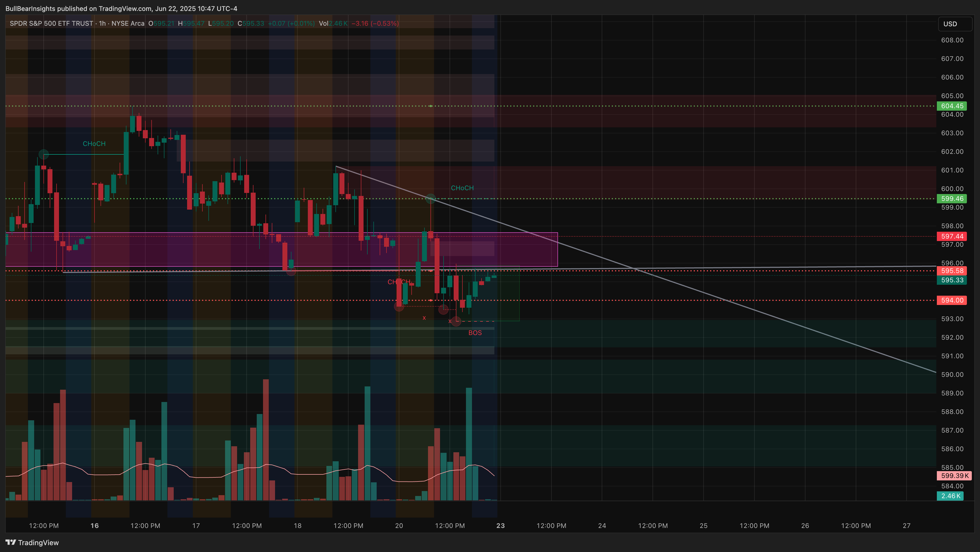Click the 588.00 price axis label
The image size is (980, 552).
[952, 412]
